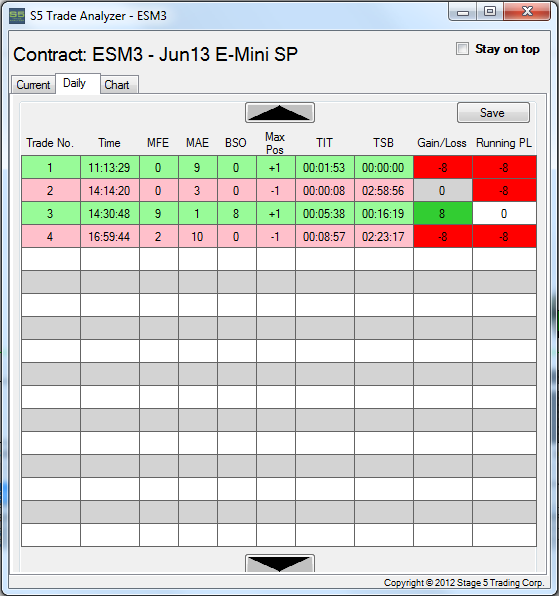The image size is (559, 596).
Task: Maximize the S5 Trade Analyzer window
Action: click(490, 12)
